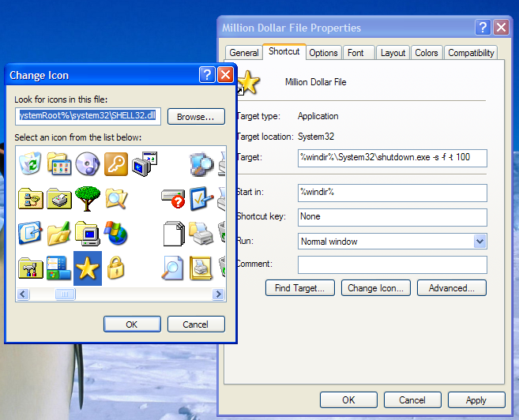Click the Find Target... button
This screenshot has height=420, width=519.
300,287
